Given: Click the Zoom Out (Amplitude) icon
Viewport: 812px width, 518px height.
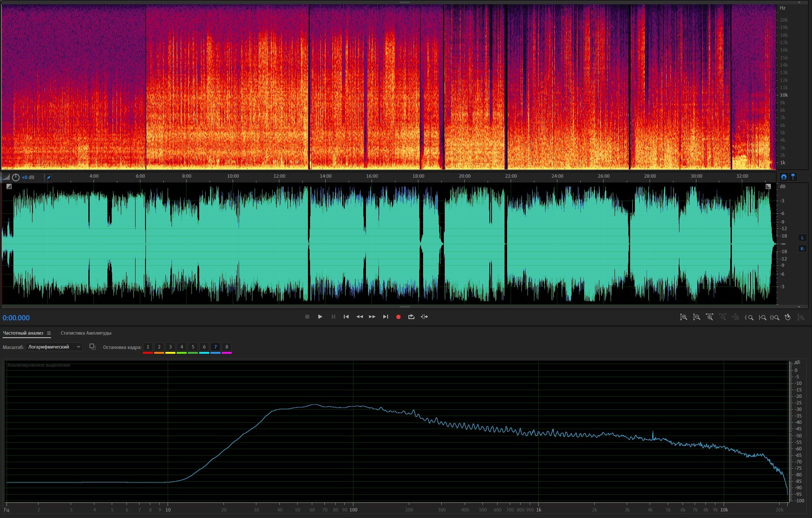Looking at the screenshot, I should (696, 317).
